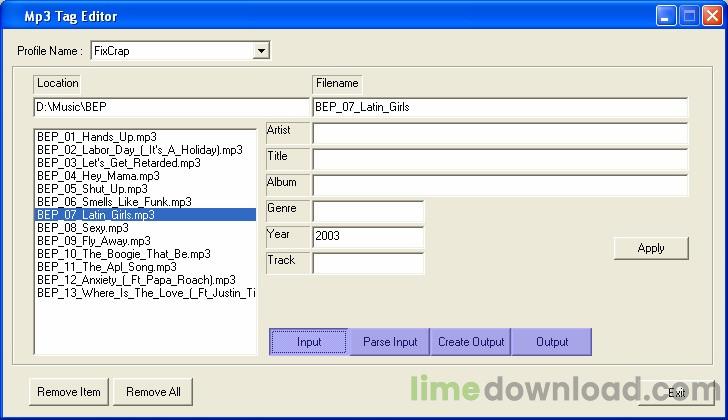Select BEP_02_Labor_Day file in the list

[x=145, y=150]
